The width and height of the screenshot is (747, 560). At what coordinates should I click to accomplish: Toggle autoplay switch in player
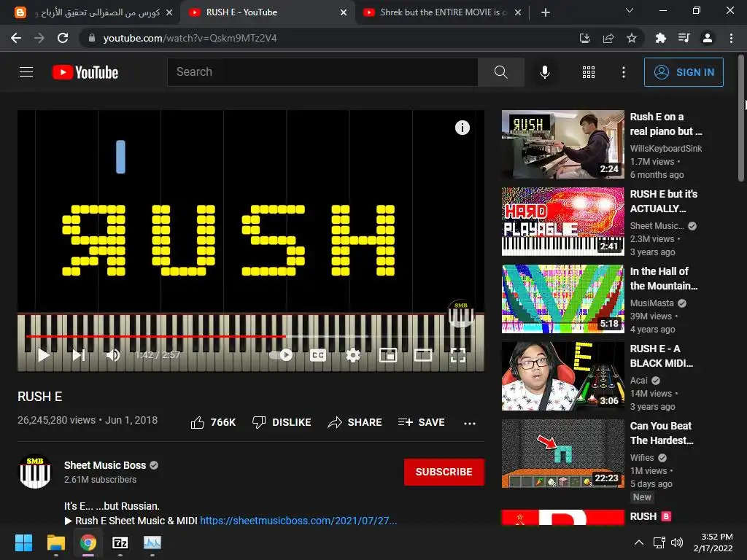pos(281,355)
